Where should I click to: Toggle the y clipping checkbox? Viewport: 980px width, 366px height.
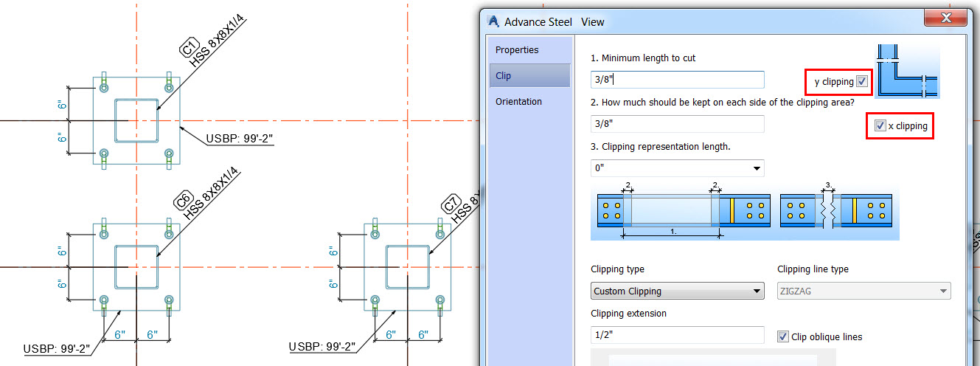pyautogui.click(x=862, y=82)
